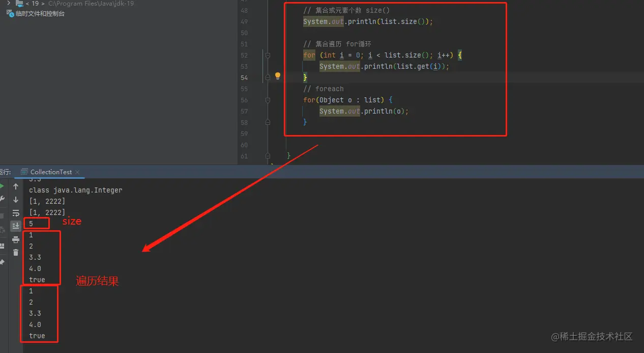Viewport: 644px width, 353px height.
Task: Click gutter line number 53
Action: 244,66
